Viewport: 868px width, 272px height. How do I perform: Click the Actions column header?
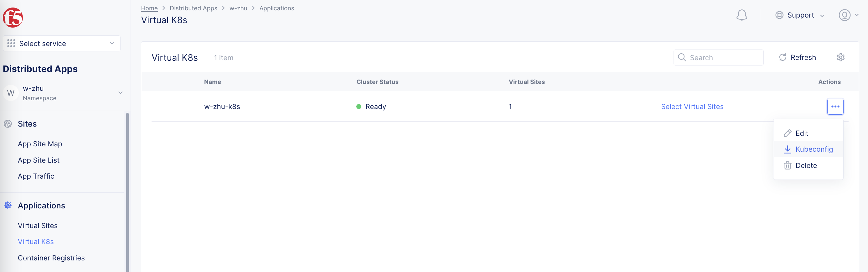tap(829, 82)
